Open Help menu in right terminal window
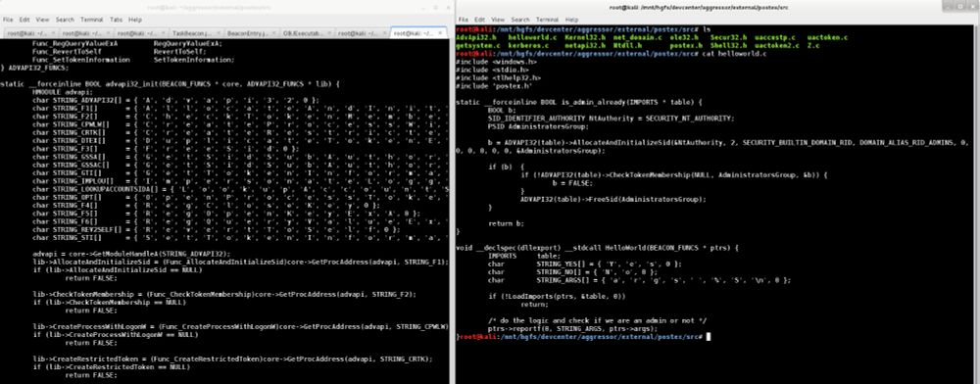This screenshot has width=980, height=384. [572, 20]
